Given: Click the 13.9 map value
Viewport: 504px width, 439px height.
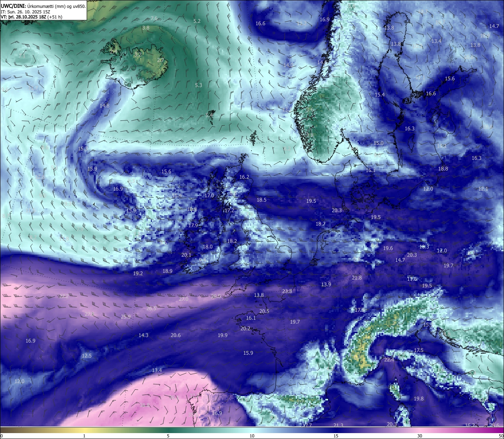Looking at the screenshot, I should (326, 285).
